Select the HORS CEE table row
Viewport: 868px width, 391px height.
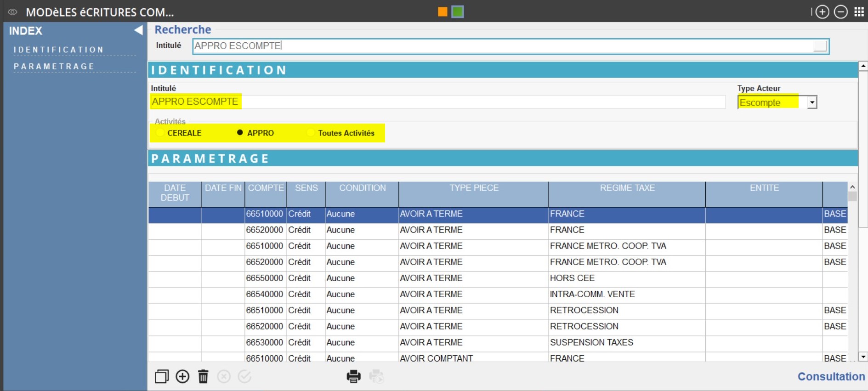click(x=572, y=278)
